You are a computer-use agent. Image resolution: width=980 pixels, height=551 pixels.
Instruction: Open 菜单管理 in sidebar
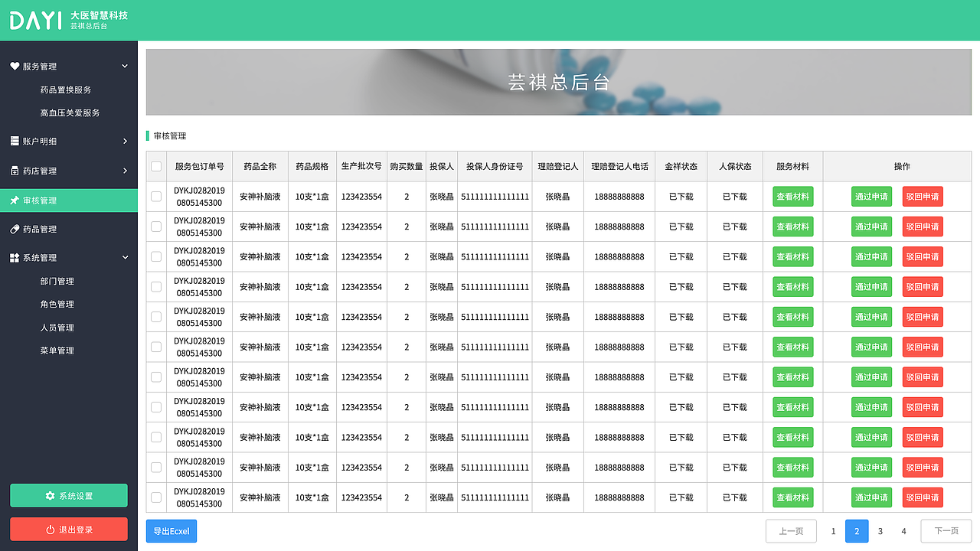57,350
